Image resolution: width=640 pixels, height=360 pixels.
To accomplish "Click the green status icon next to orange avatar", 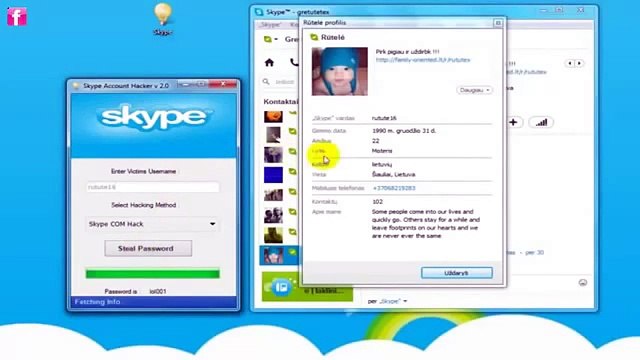I will 293,112.
